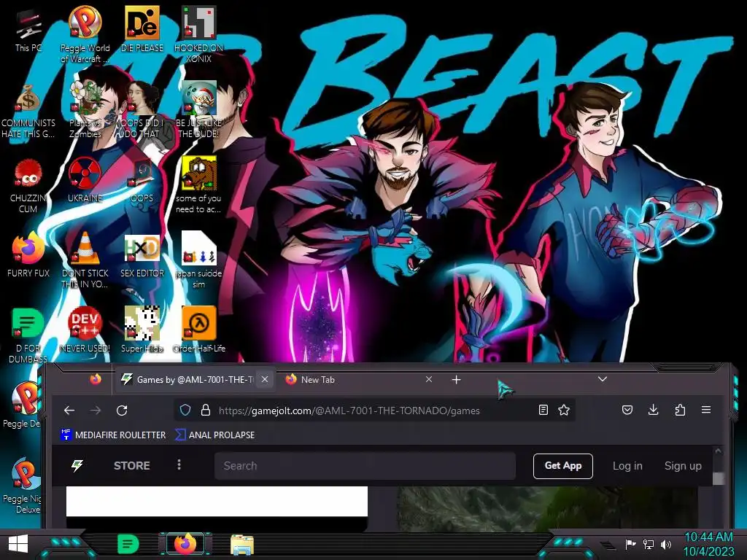
Task: Open the UKRAINE radiation symbol shortcut
Action: [x=85, y=180]
